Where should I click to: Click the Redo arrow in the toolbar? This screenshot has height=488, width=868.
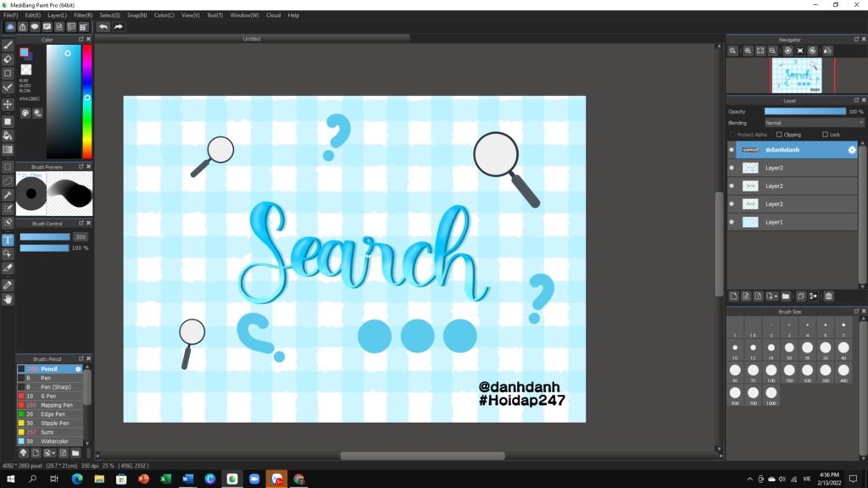point(119,27)
